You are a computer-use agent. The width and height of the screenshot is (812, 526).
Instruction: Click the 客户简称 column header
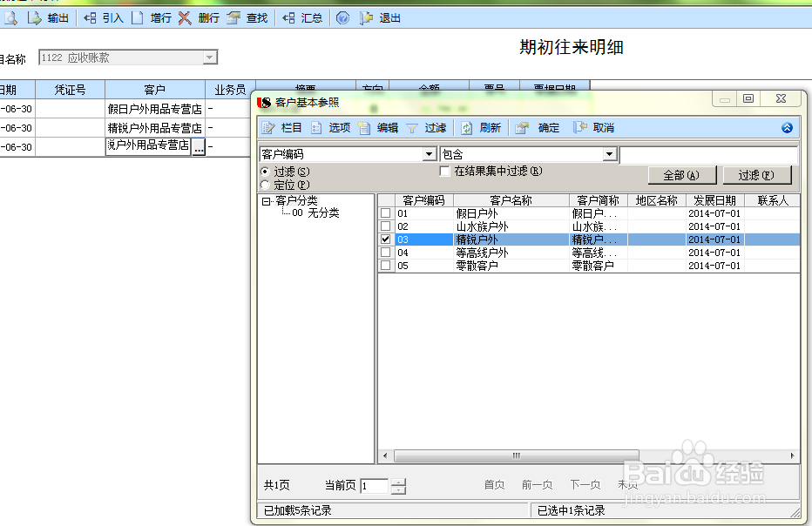599,200
